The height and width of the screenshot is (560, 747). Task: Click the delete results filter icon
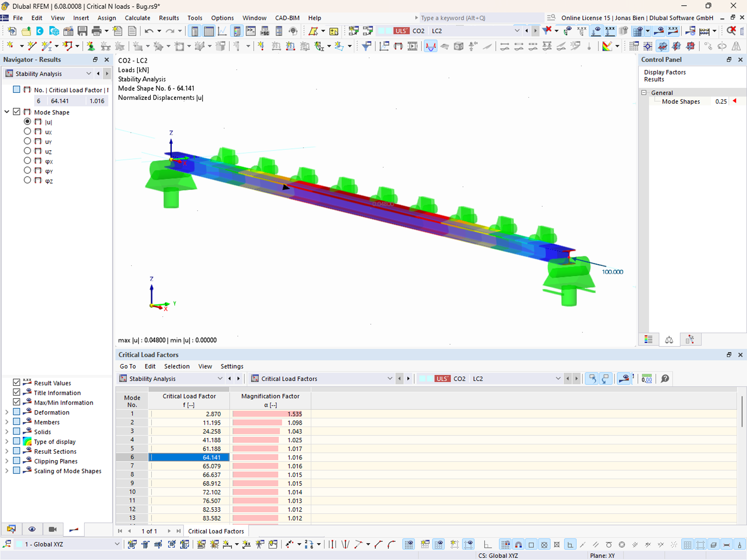click(x=547, y=31)
